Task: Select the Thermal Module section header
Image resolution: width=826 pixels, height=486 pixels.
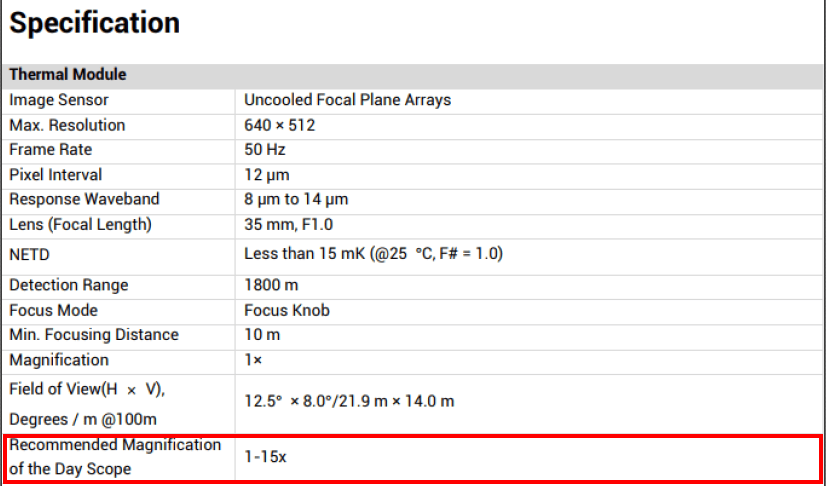Action: [68, 75]
